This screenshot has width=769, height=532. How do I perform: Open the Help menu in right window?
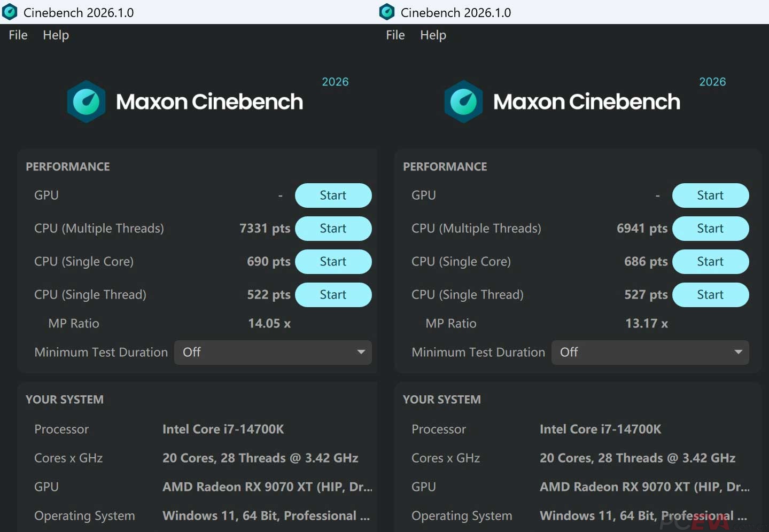[x=433, y=35]
